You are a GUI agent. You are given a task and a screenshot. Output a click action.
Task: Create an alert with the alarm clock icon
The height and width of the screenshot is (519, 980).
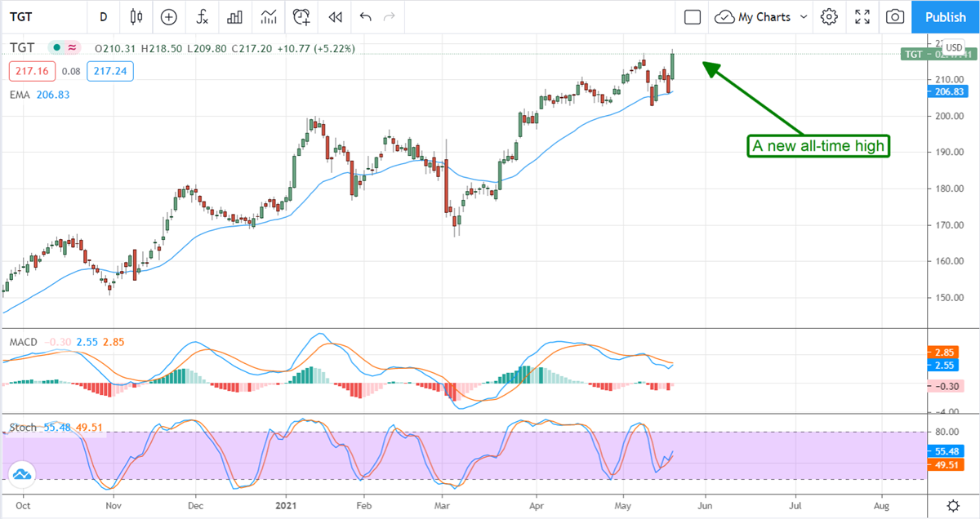pos(301,16)
